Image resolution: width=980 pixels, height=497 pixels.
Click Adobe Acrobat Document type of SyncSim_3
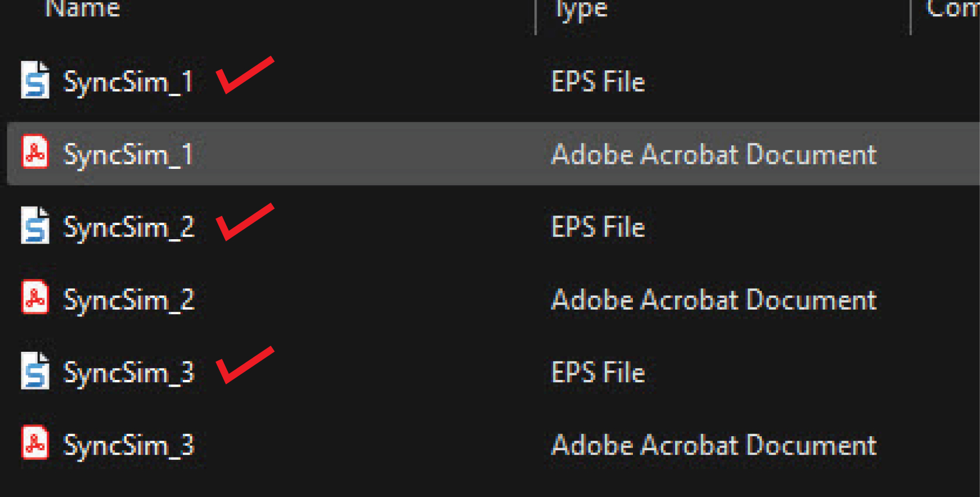tap(713, 445)
